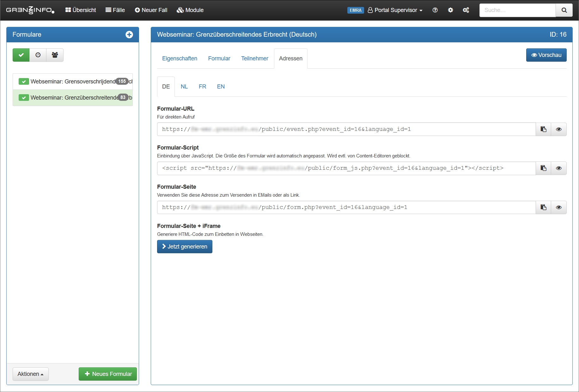Switch filter to the group users icon

tap(55, 55)
